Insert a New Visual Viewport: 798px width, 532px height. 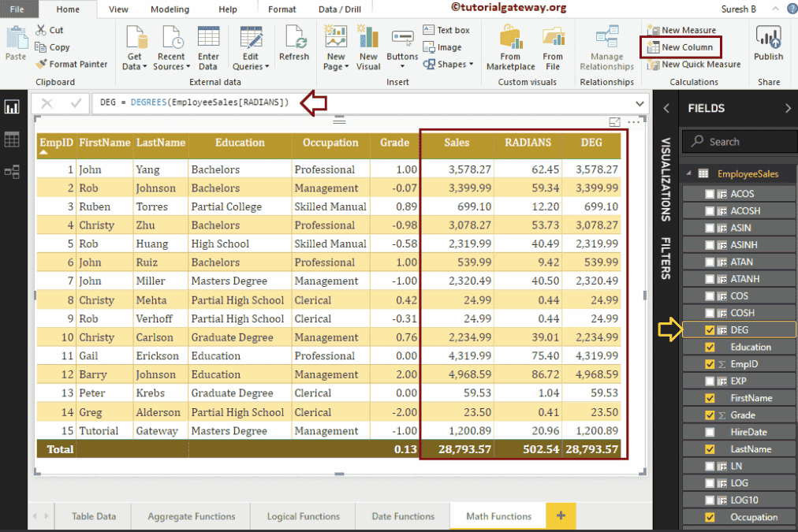pos(368,47)
